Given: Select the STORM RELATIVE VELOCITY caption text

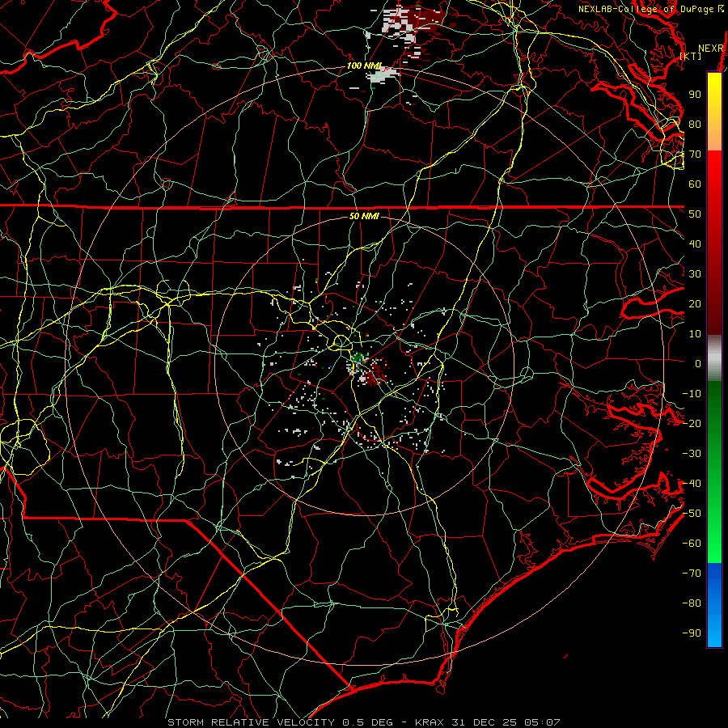Looking at the screenshot, I should pos(251,722).
